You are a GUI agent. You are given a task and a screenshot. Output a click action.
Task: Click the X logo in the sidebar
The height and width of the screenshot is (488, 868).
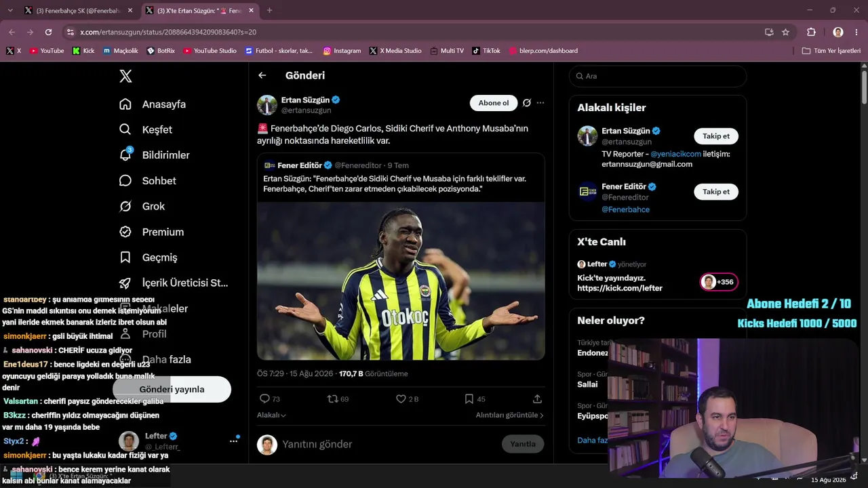pos(125,76)
